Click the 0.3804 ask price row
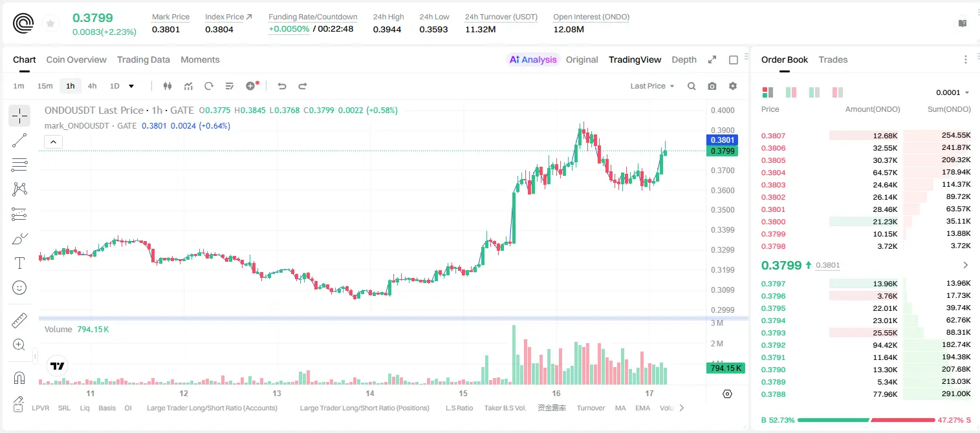Viewport: 980px width, 433px height. (x=866, y=173)
